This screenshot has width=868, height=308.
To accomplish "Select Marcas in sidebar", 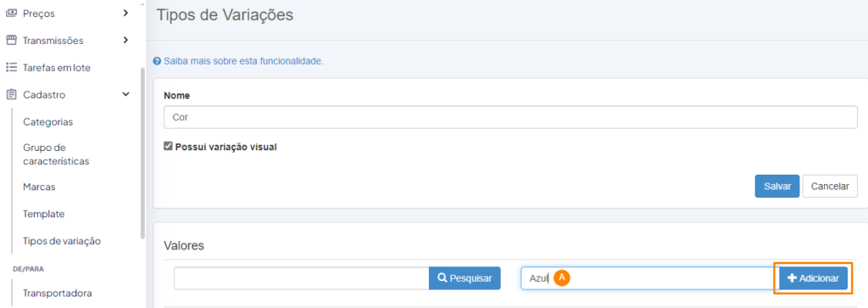I will (39, 188).
